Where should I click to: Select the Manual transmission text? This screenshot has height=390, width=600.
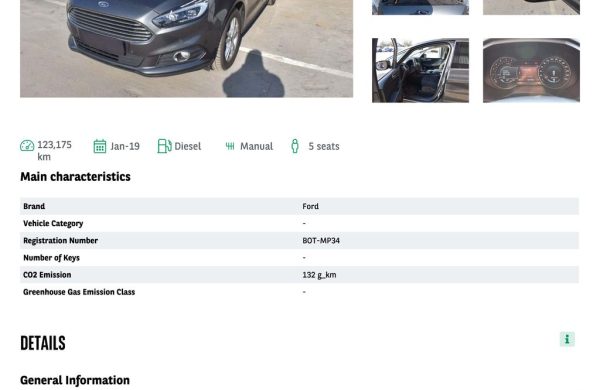point(256,146)
